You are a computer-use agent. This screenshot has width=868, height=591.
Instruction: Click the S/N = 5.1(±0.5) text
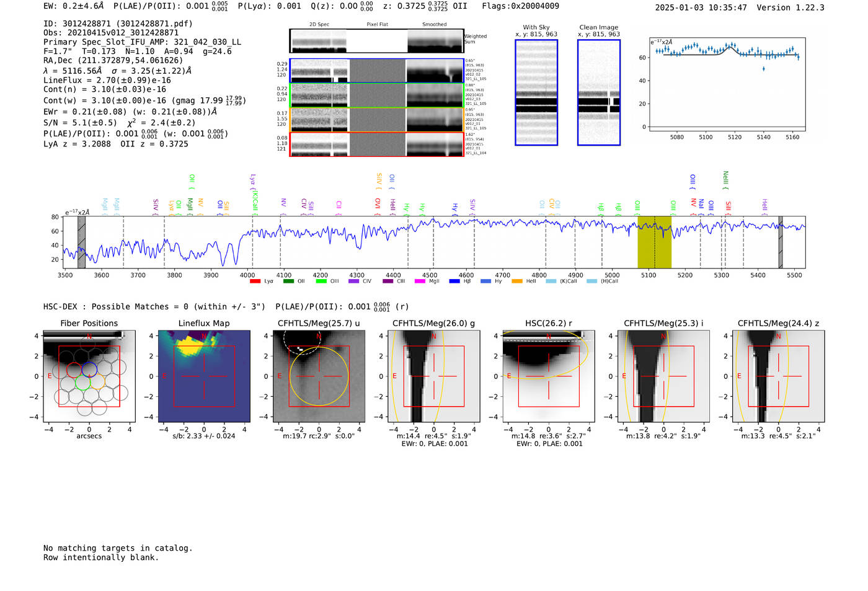coord(80,123)
